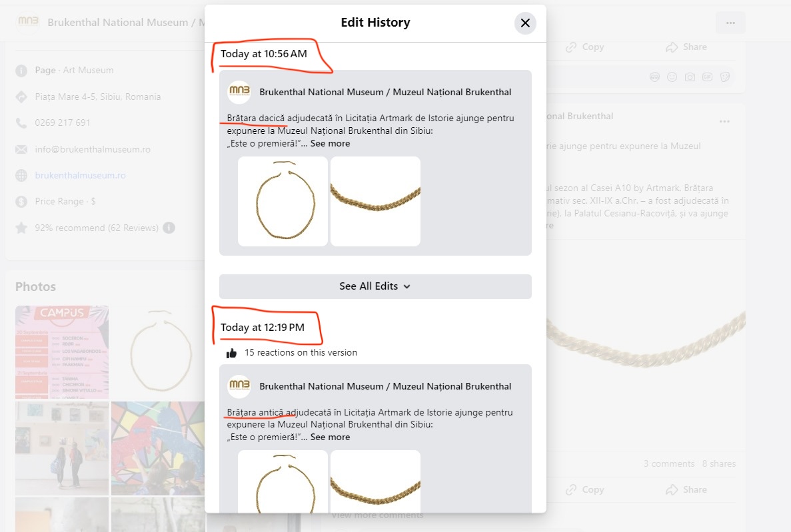Click the thumbs-up reactions icon
This screenshot has height=532, width=791.
232,353
